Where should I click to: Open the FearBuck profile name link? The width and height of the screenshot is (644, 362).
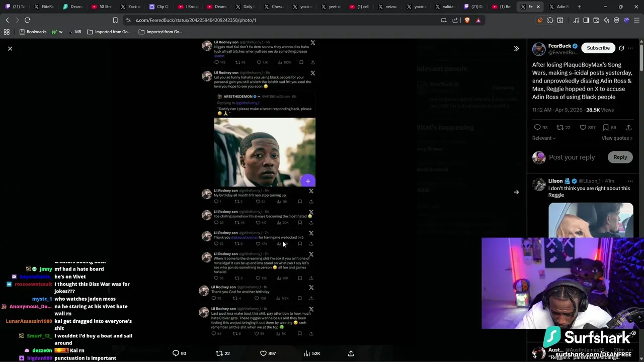click(x=559, y=46)
